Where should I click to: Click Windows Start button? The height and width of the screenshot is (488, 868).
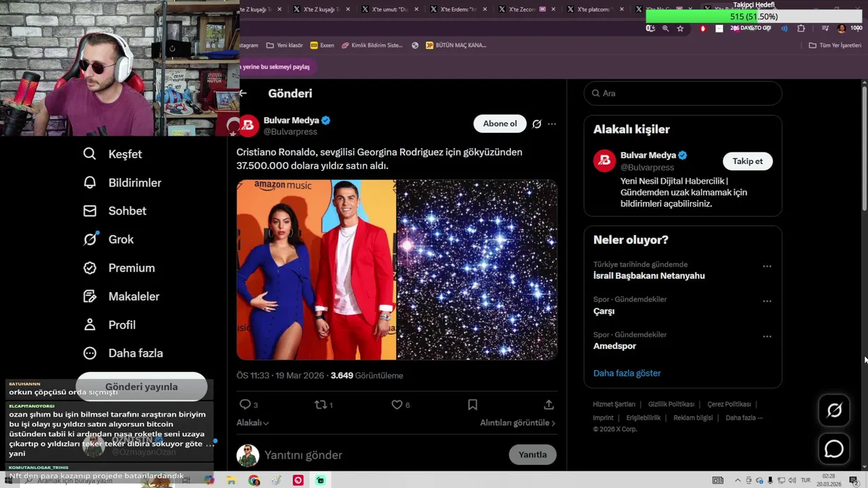pyautogui.click(x=8, y=481)
